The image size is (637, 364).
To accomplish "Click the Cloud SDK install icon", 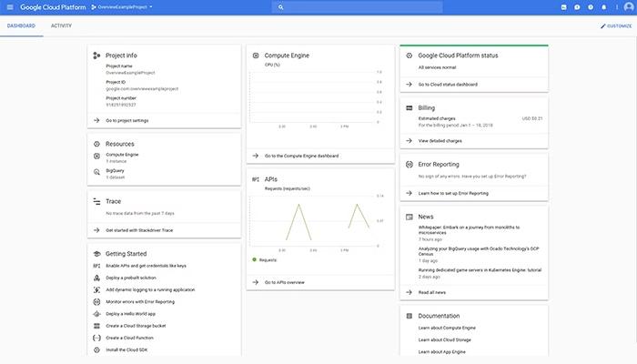I will 96,349.
